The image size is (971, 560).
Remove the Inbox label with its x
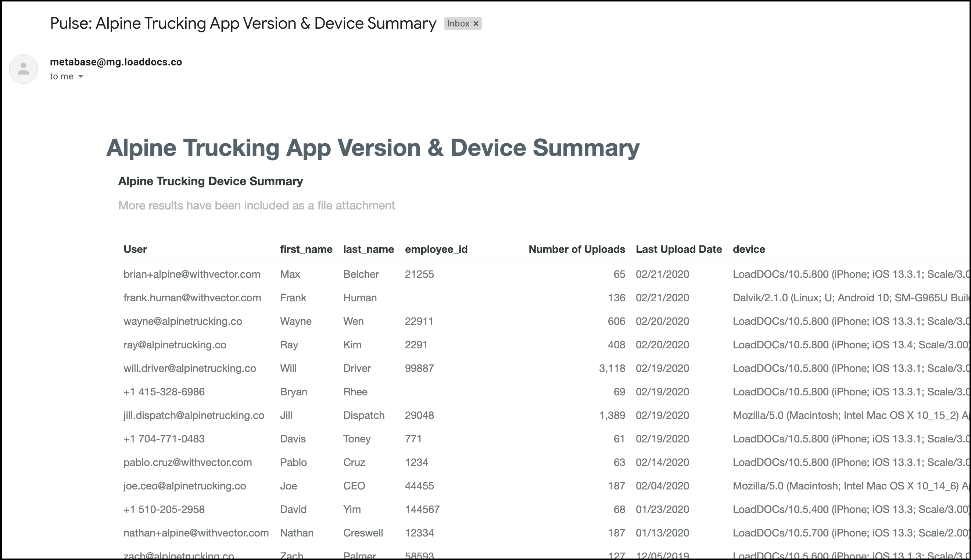pyautogui.click(x=476, y=24)
